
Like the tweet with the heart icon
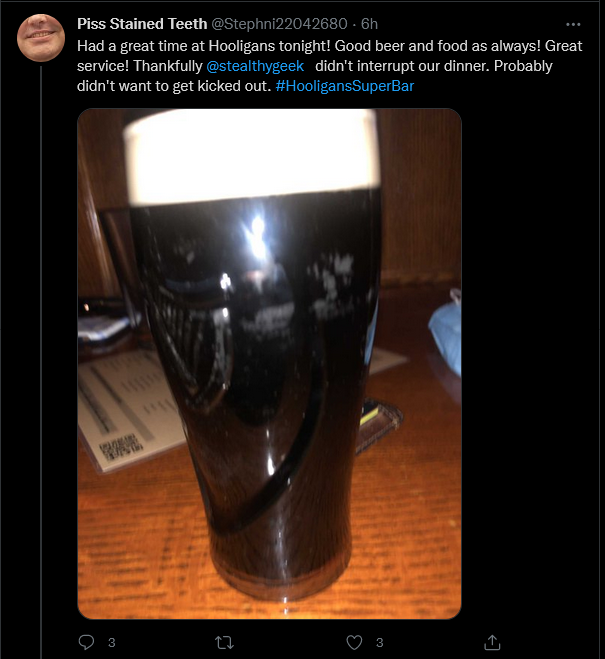point(354,642)
